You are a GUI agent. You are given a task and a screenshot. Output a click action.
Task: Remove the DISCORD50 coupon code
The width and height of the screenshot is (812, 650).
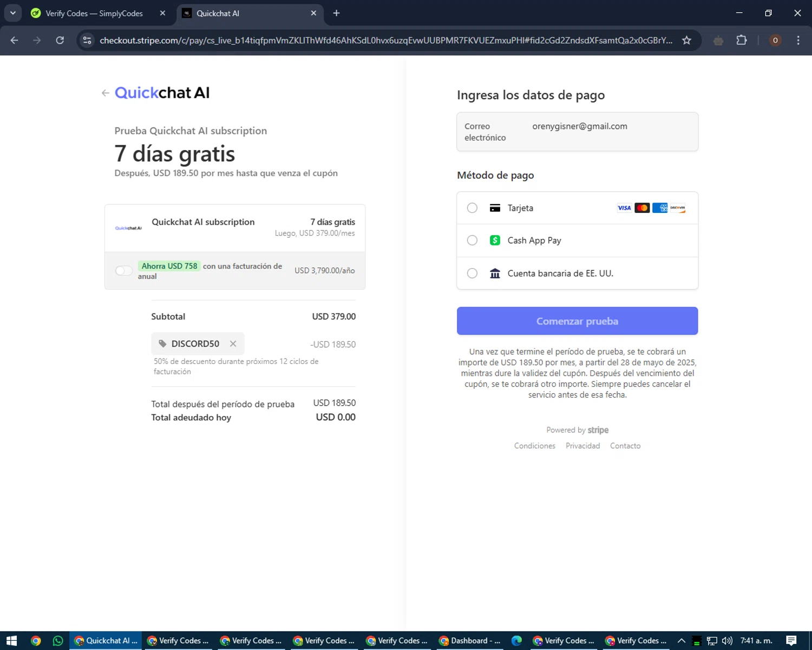point(233,344)
